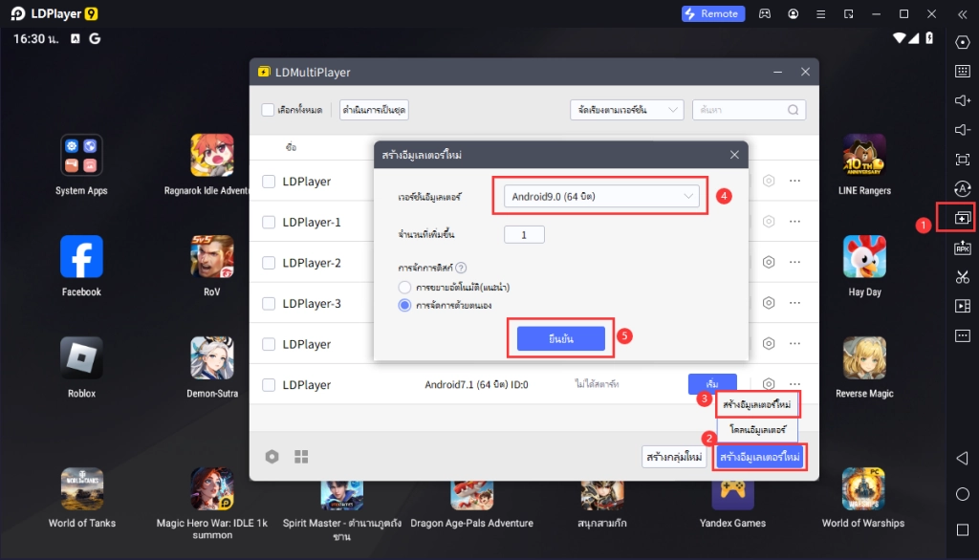
Task: Click the blue ยืนยัน confirm button
Action: coord(560,338)
